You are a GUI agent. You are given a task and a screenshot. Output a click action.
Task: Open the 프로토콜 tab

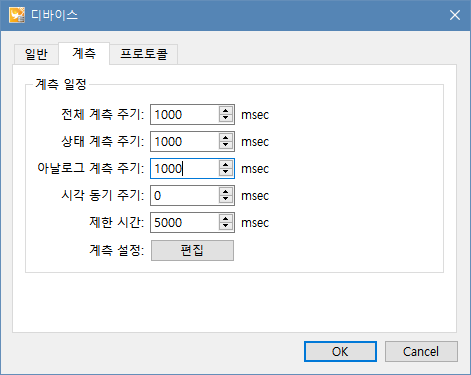coord(144,54)
